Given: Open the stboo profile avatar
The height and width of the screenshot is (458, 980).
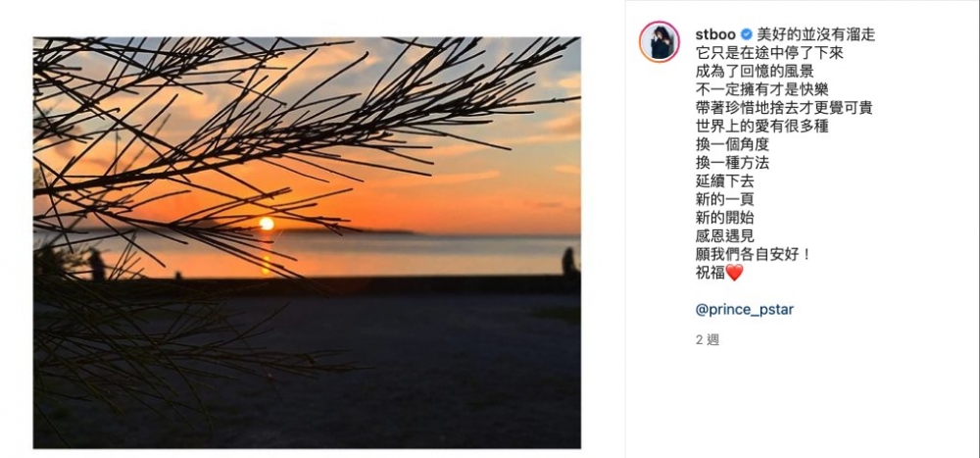Looking at the screenshot, I should click(x=659, y=42).
